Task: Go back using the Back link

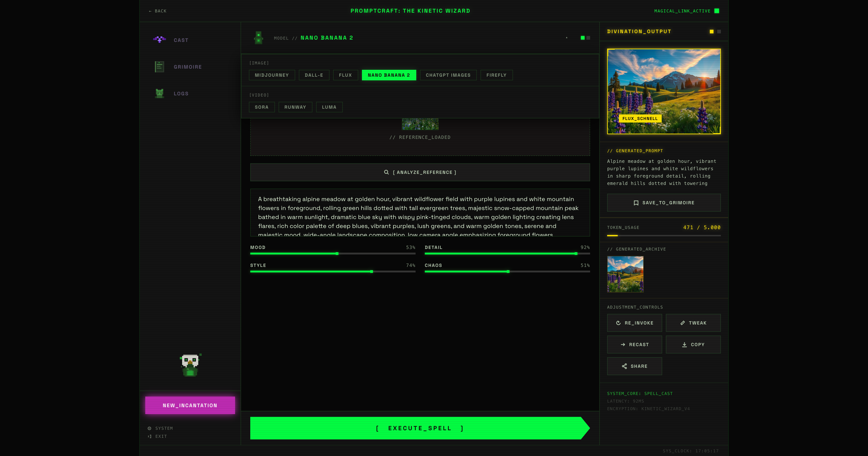Action: [x=157, y=11]
